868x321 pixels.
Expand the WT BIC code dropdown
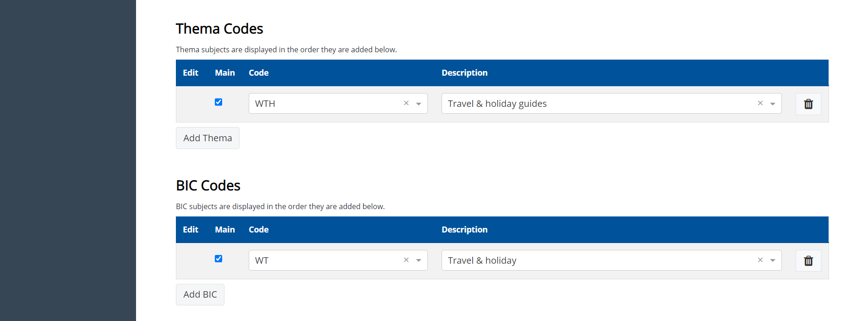pyautogui.click(x=419, y=260)
